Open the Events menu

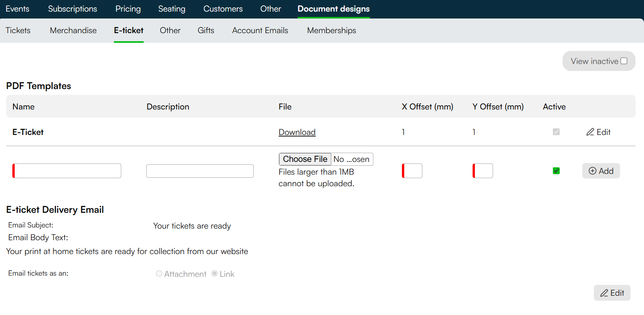pyautogui.click(x=17, y=9)
